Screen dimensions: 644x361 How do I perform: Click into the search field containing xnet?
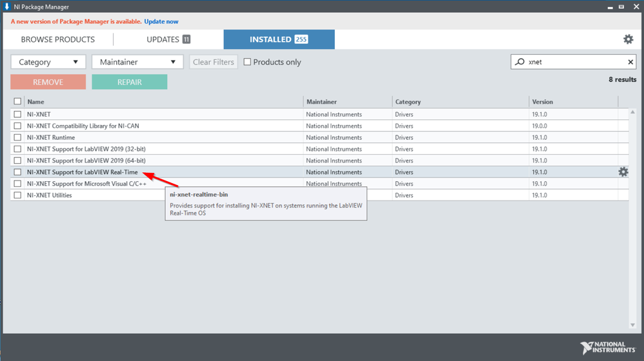click(x=575, y=62)
